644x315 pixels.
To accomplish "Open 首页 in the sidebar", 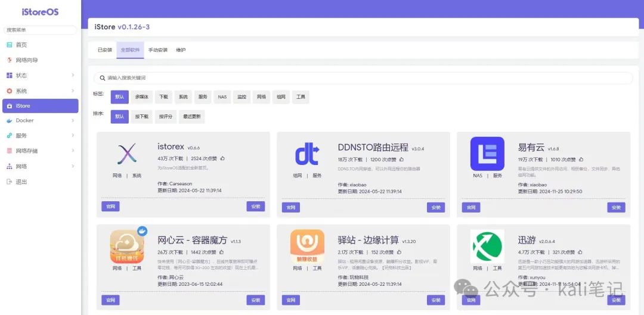I will (x=41, y=45).
